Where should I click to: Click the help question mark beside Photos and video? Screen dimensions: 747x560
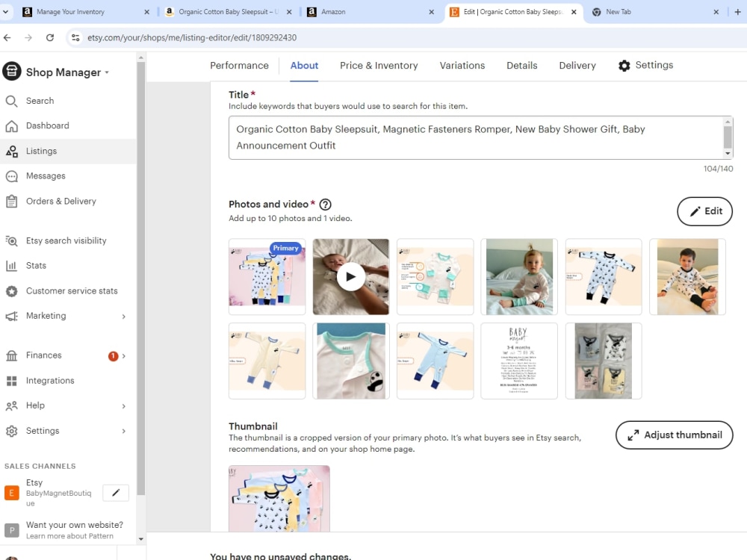point(326,205)
